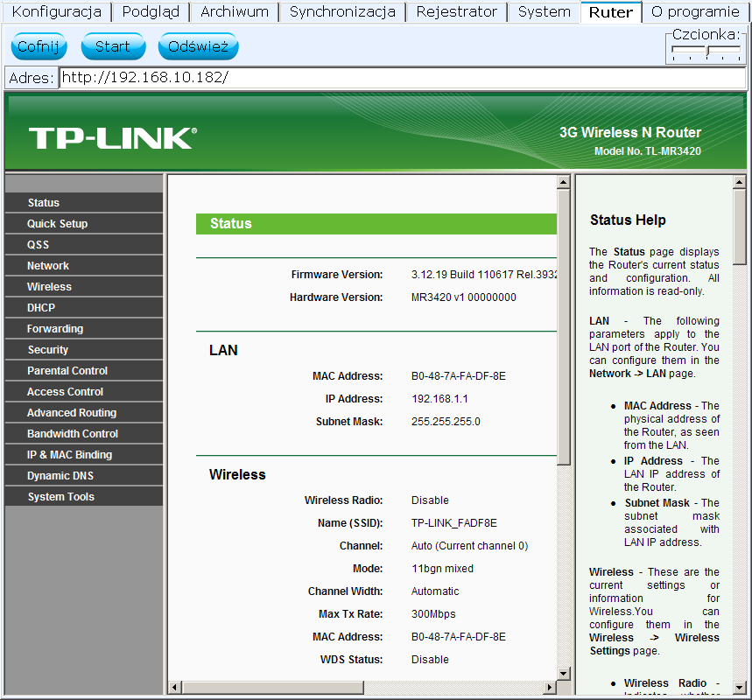Image resolution: width=752 pixels, height=700 pixels.
Task: Click the Automatic channel width value
Action: click(x=435, y=591)
